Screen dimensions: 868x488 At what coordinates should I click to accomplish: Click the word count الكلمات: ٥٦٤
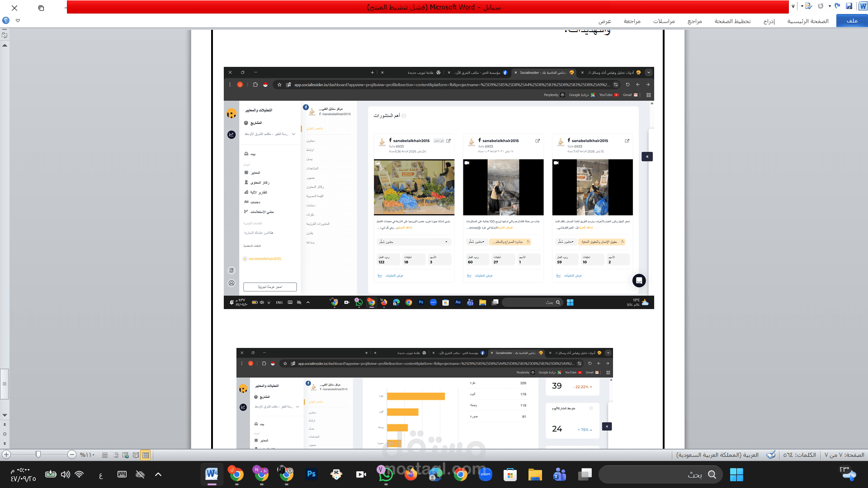coord(799,455)
